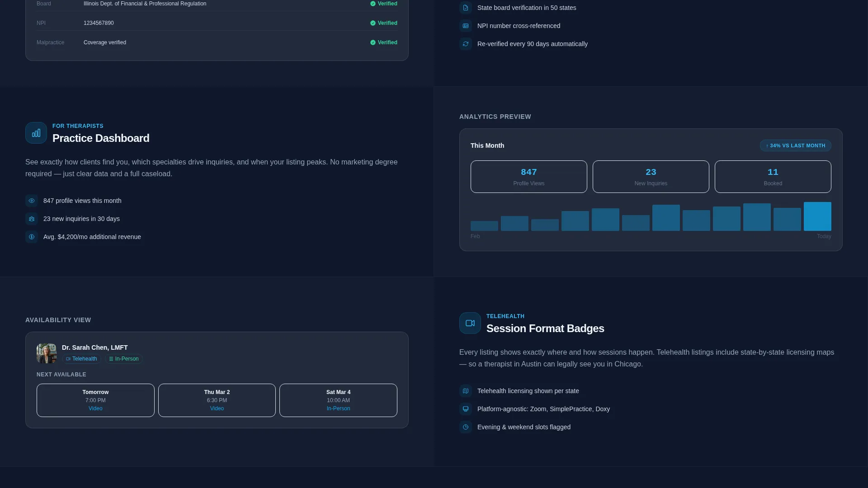Click the brightest Today bar in the chart
This screenshot has width=868, height=488.
[817, 216]
